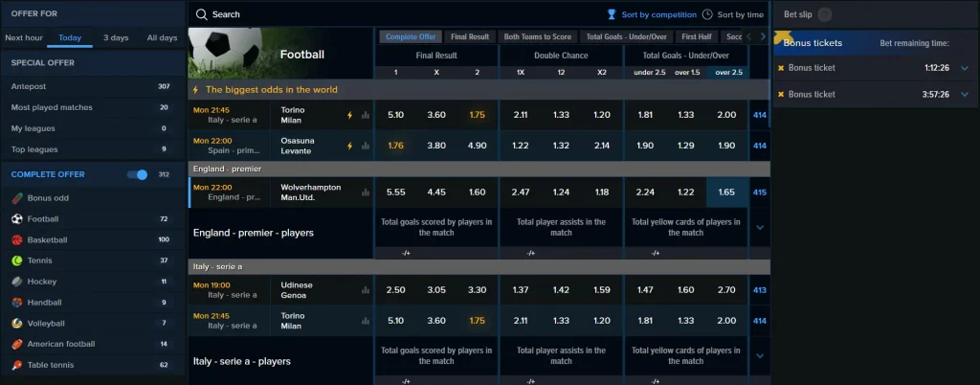Expand England premier players row

point(760,227)
